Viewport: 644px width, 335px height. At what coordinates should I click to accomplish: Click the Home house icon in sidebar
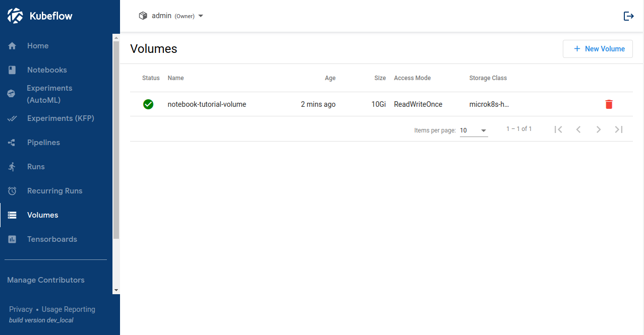13,46
